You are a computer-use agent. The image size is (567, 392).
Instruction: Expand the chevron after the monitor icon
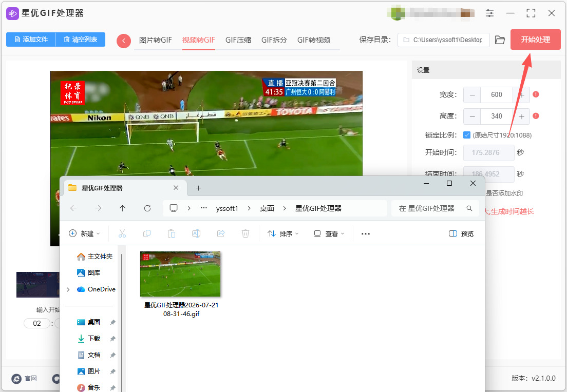pyautogui.click(x=189, y=208)
